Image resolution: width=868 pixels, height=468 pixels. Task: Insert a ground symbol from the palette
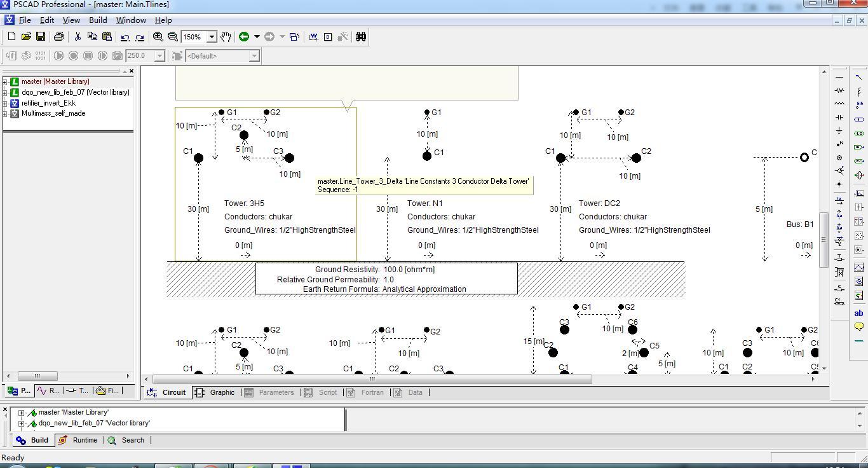(x=839, y=130)
